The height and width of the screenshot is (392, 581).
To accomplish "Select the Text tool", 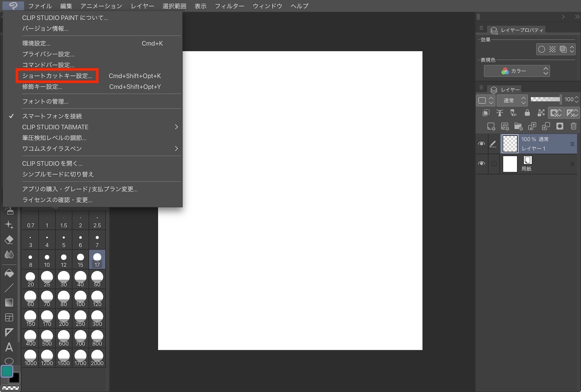I will [9, 347].
